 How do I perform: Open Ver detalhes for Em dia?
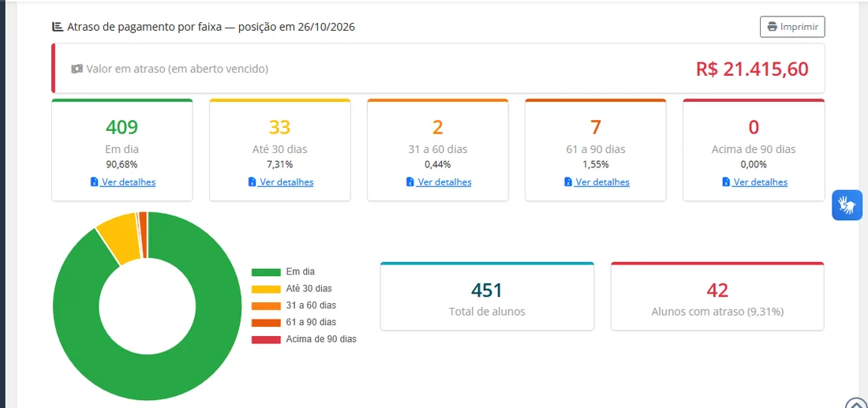coord(123,182)
